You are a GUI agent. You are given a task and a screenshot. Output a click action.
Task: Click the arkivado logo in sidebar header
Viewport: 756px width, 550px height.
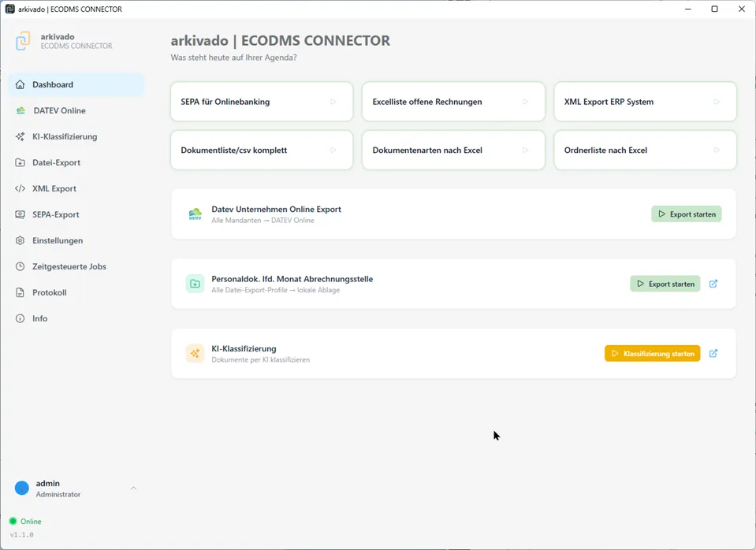23,41
